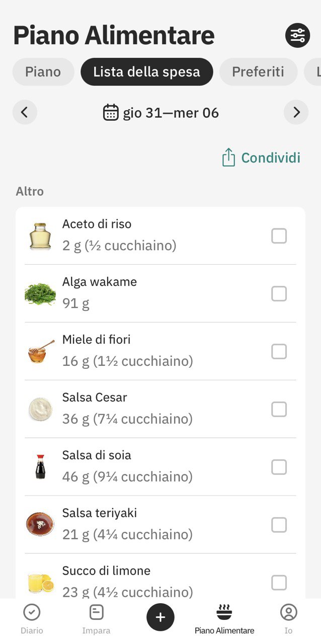Check the Salsa teriyaki checkbox
Viewport: 321px width, 644px height.
pos(279,525)
